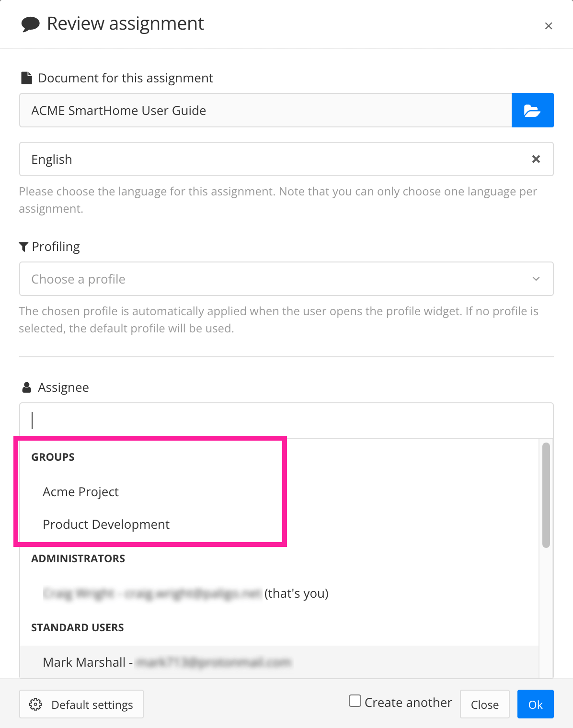The width and height of the screenshot is (573, 728).
Task: Dismiss the Review assignment dialog
Action: 549,26
